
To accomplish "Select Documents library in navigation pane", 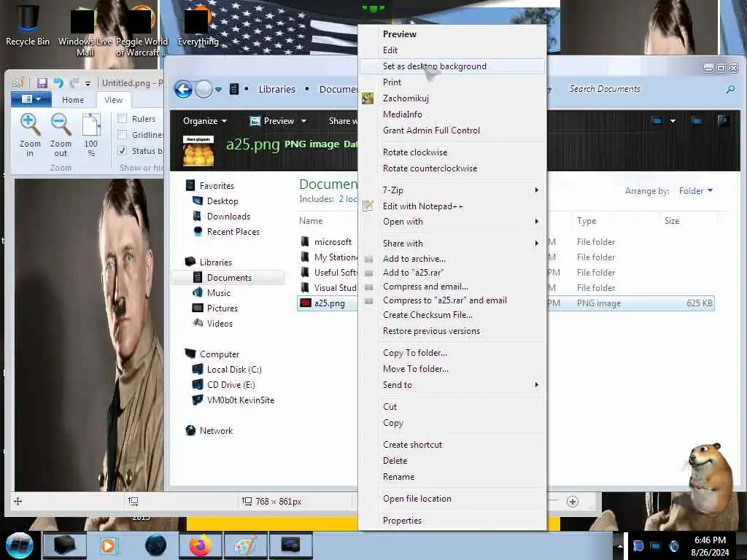I will [x=229, y=277].
